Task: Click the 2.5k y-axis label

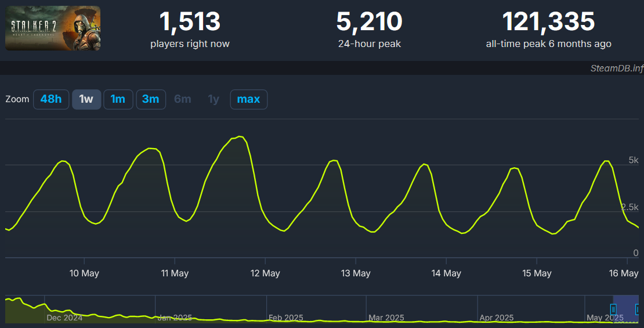Action: pos(630,207)
